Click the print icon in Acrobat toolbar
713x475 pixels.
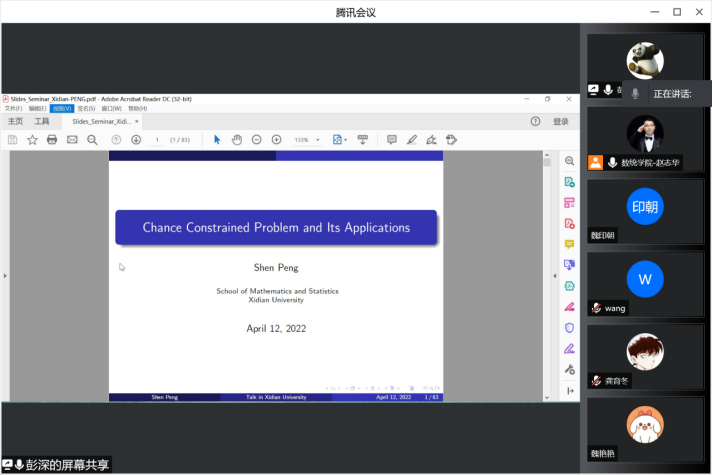click(52, 140)
